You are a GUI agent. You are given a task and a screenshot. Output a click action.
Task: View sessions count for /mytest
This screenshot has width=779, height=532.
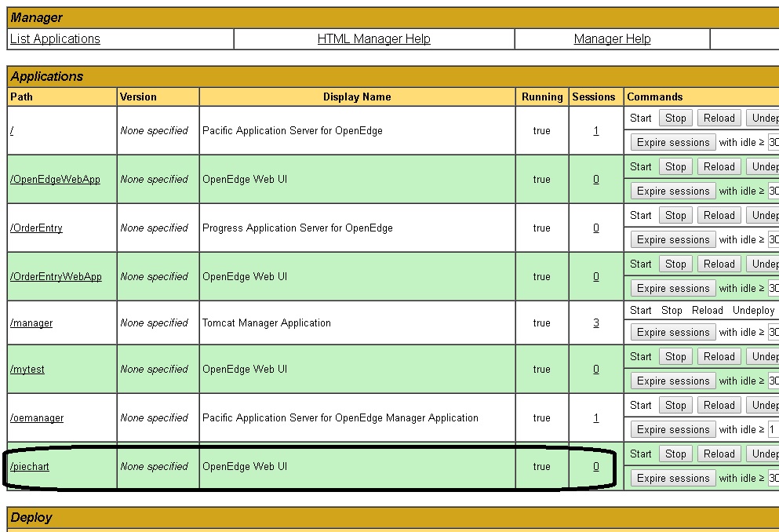595,369
